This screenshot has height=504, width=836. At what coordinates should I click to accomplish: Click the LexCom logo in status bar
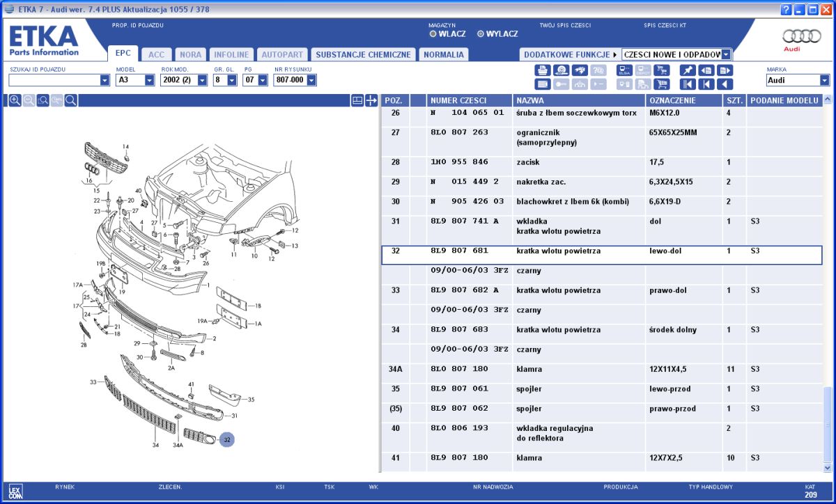(15, 492)
